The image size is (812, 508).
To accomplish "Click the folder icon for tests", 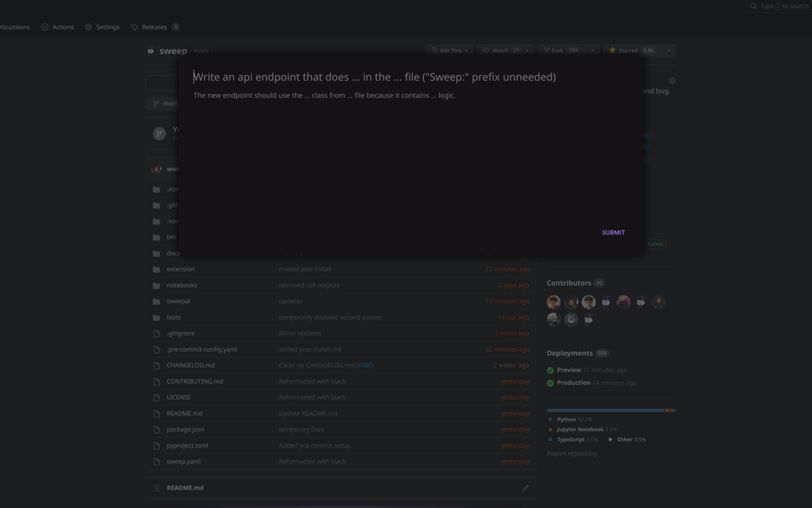I will click(157, 317).
